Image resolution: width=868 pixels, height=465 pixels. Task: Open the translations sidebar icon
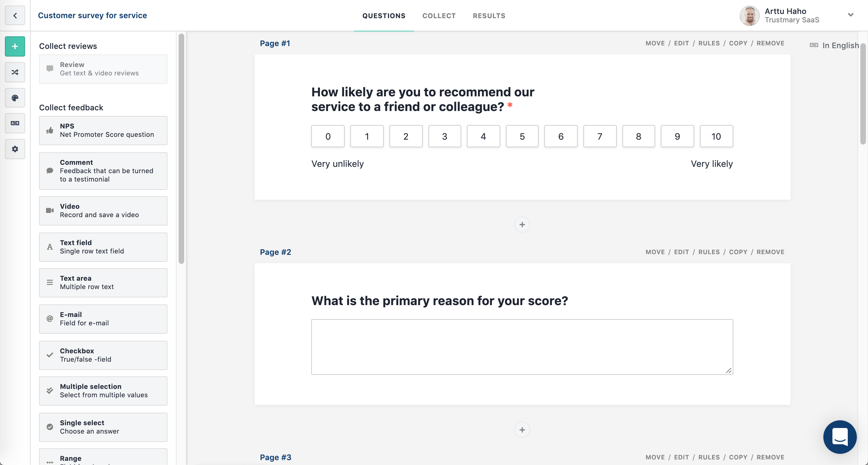coord(15,123)
